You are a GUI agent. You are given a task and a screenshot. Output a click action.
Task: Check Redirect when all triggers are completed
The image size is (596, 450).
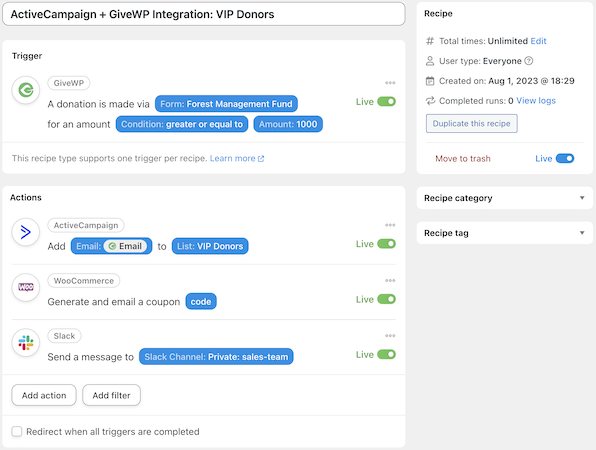pyautogui.click(x=17, y=431)
